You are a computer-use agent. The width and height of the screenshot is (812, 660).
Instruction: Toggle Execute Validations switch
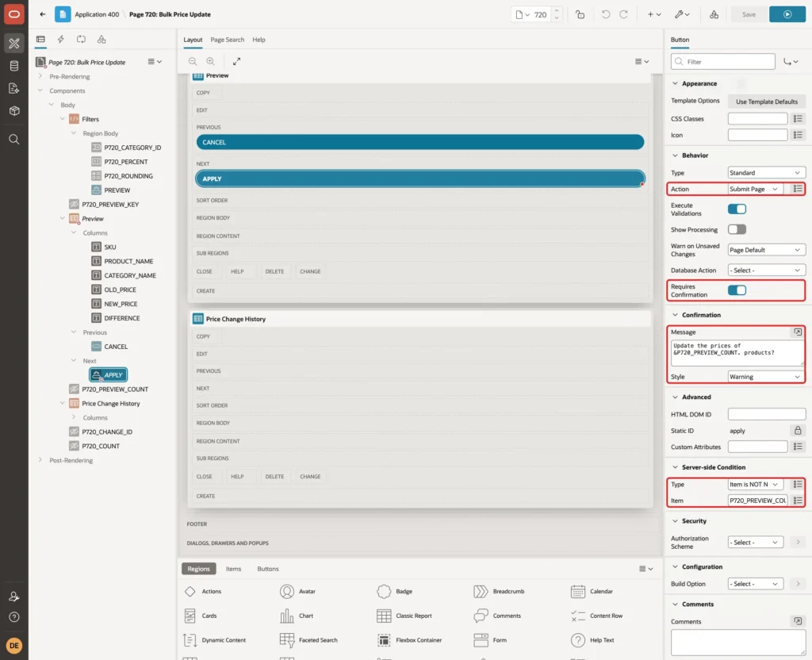tap(737, 209)
